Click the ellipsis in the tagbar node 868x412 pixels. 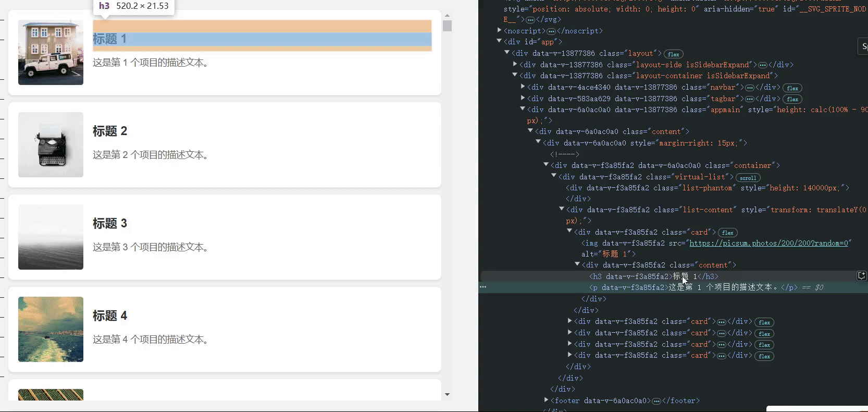[x=750, y=99]
